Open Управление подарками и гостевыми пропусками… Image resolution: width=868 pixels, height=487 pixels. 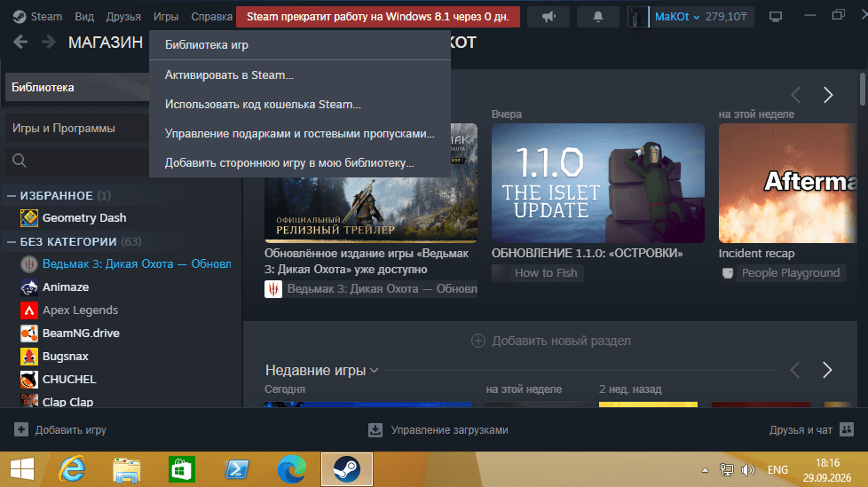(x=299, y=133)
